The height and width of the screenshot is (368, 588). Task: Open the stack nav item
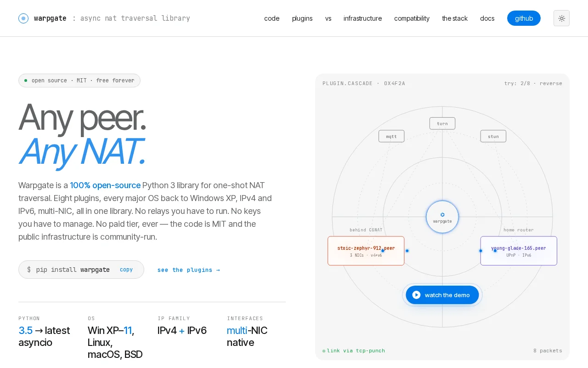tap(455, 18)
